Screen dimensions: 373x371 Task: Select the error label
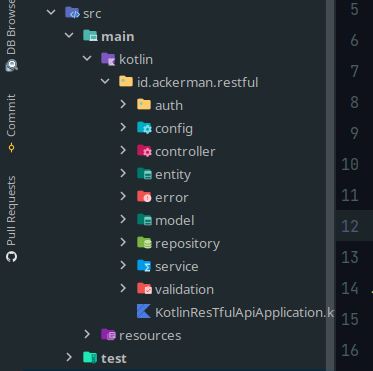172,198
